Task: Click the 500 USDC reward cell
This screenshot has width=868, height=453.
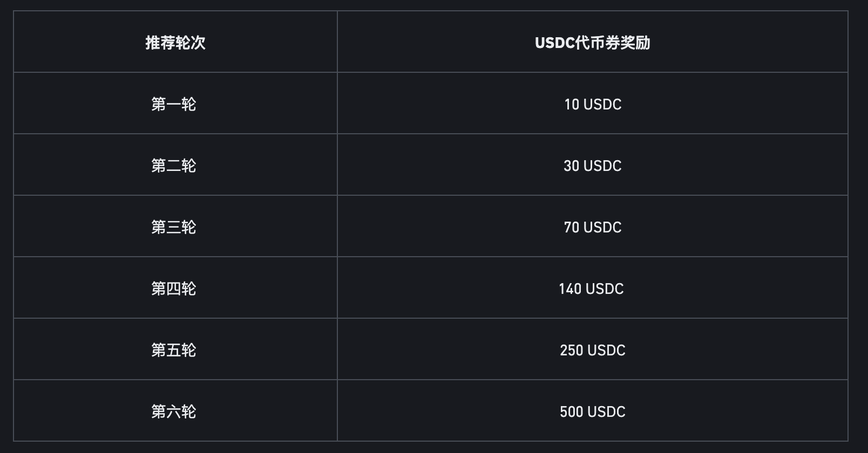Action: point(593,411)
